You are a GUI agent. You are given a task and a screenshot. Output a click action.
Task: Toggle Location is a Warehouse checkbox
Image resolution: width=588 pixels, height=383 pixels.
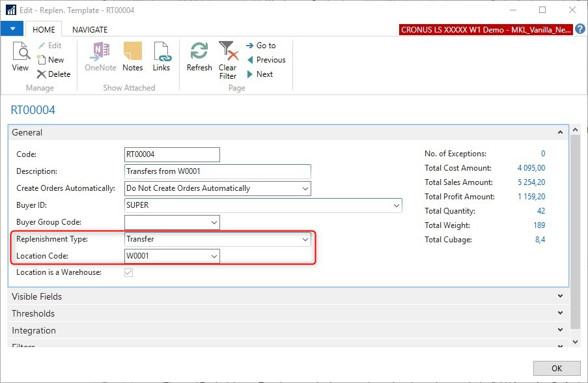click(129, 273)
